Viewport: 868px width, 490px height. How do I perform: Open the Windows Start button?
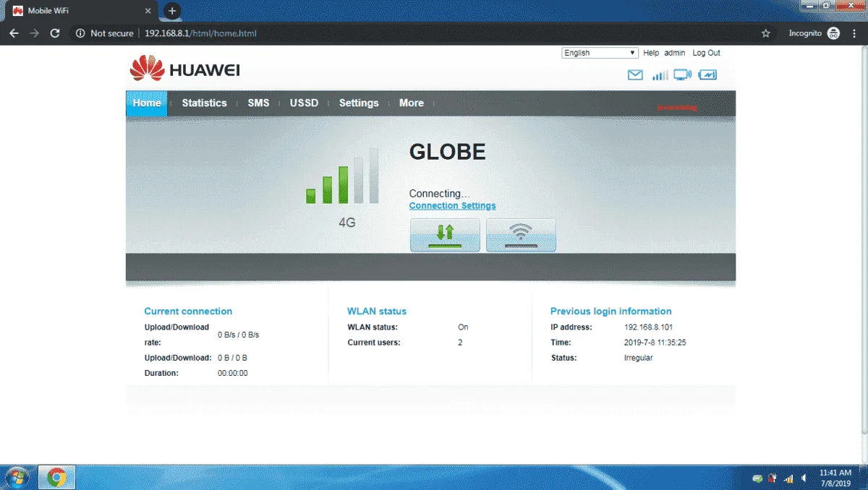(x=17, y=478)
